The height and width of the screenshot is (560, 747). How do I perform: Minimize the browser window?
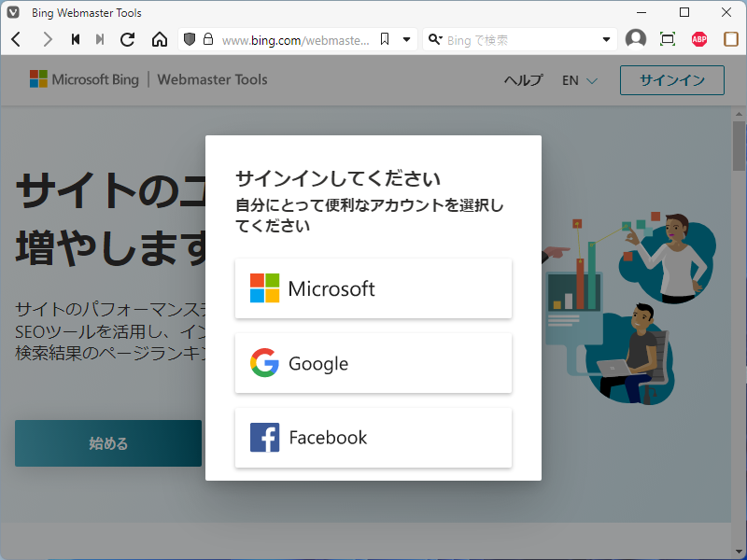point(641,12)
